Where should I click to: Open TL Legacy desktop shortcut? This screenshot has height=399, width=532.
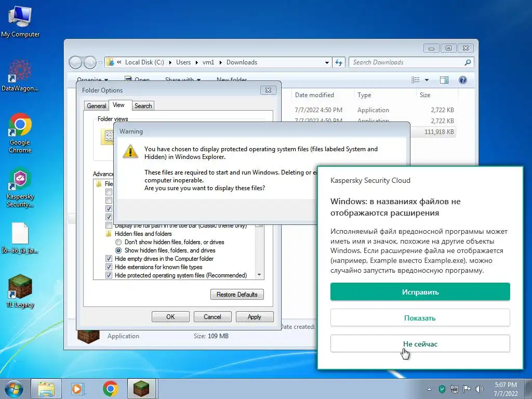(20, 291)
